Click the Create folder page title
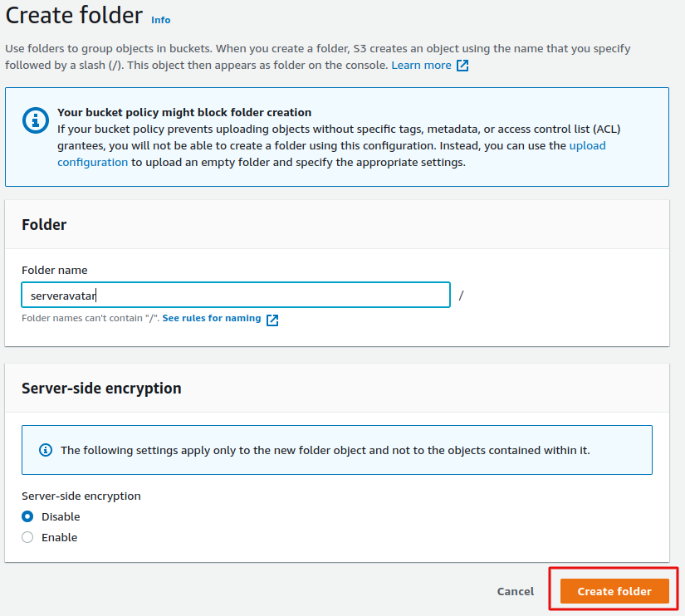 pyautogui.click(x=74, y=15)
